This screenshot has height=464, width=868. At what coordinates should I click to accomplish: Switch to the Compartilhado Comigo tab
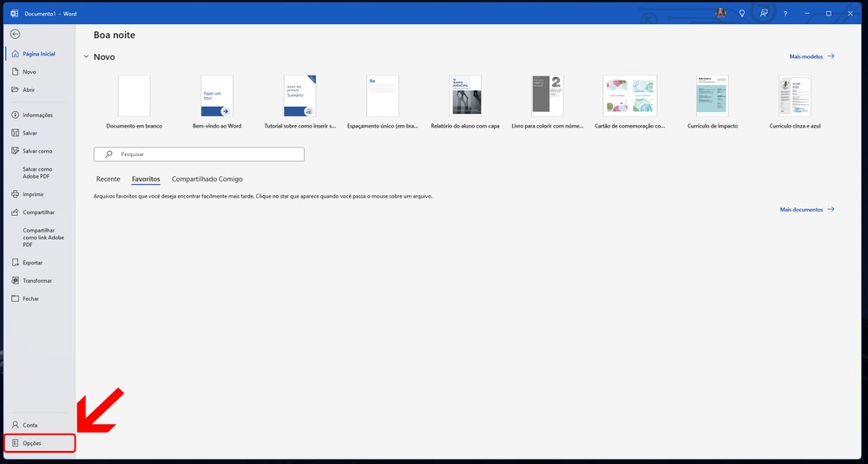(x=207, y=179)
